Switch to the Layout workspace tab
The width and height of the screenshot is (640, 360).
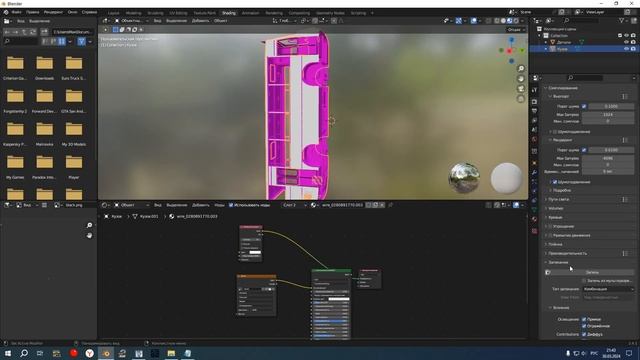113,13
